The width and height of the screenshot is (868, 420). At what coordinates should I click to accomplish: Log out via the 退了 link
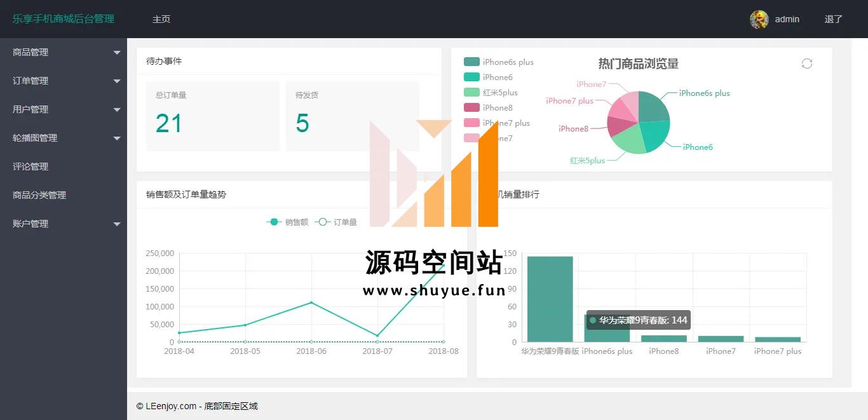click(834, 19)
